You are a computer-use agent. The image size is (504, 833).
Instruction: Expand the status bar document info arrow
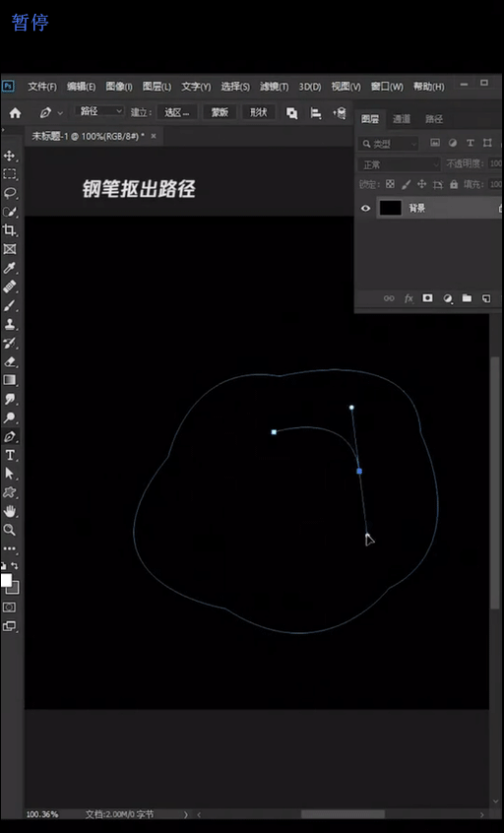click(186, 814)
